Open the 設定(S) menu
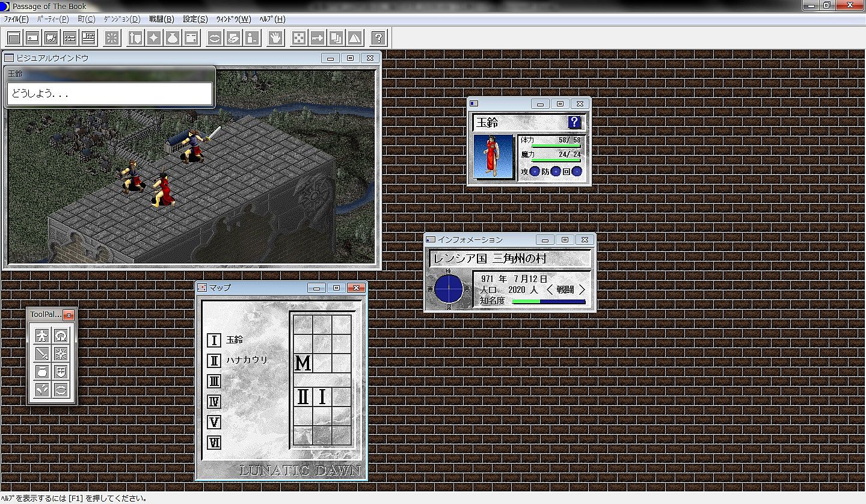866x504 pixels. point(195,19)
